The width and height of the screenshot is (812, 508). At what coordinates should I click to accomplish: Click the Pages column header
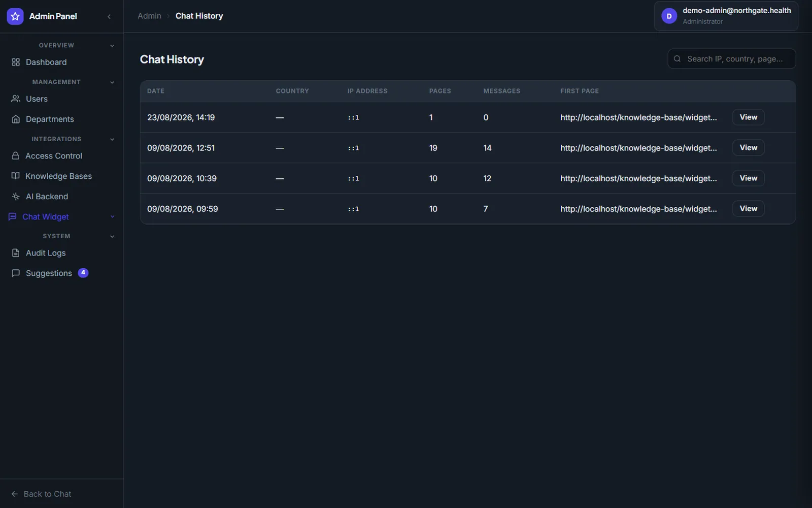click(x=440, y=91)
